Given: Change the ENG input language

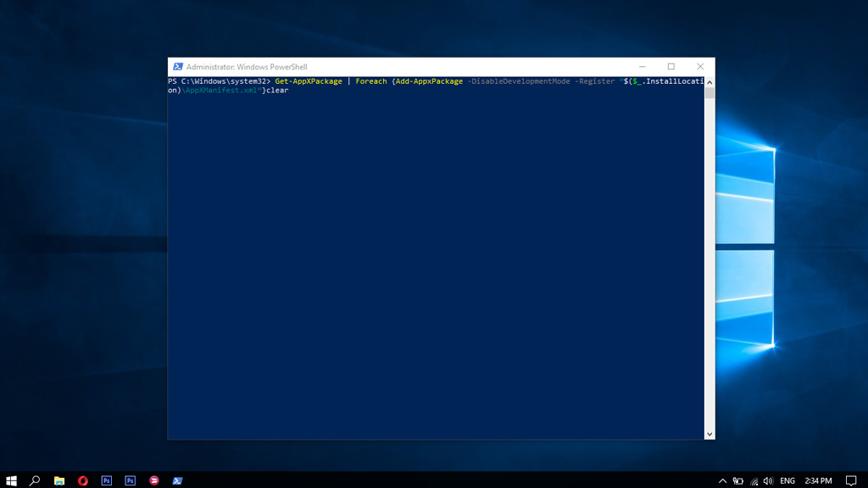Looking at the screenshot, I should pyautogui.click(x=787, y=480).
